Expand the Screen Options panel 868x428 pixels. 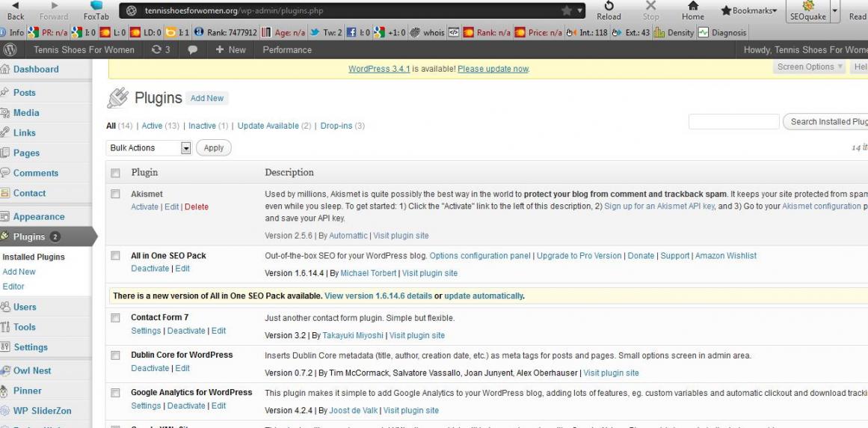point(810,67)
